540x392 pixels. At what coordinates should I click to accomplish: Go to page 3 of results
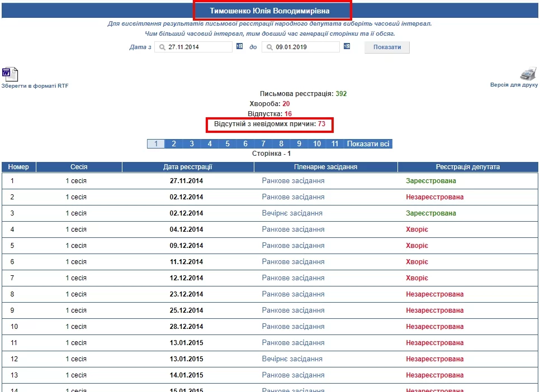(x=192, y=144)
